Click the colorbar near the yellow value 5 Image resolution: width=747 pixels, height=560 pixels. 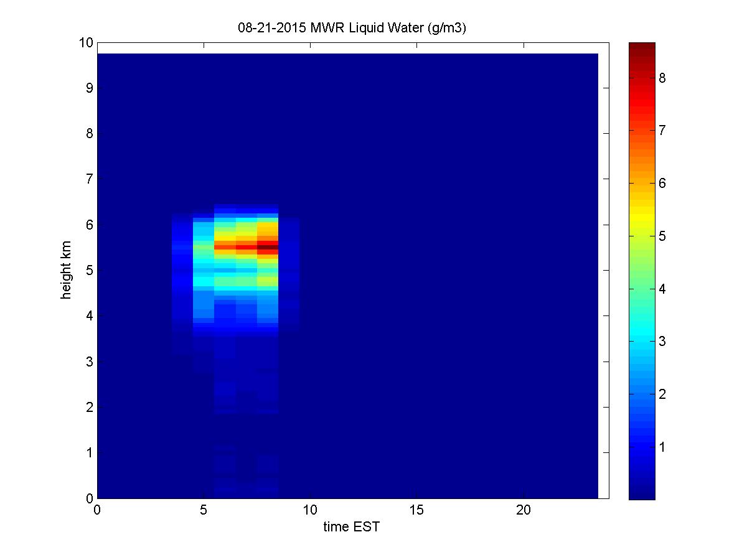point(642,236)
